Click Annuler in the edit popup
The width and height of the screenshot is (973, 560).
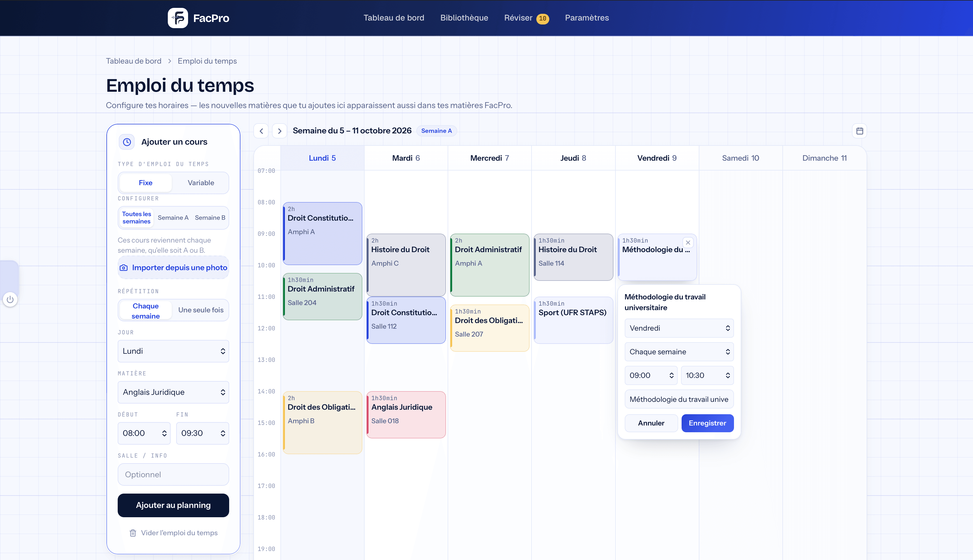[651, 423]
